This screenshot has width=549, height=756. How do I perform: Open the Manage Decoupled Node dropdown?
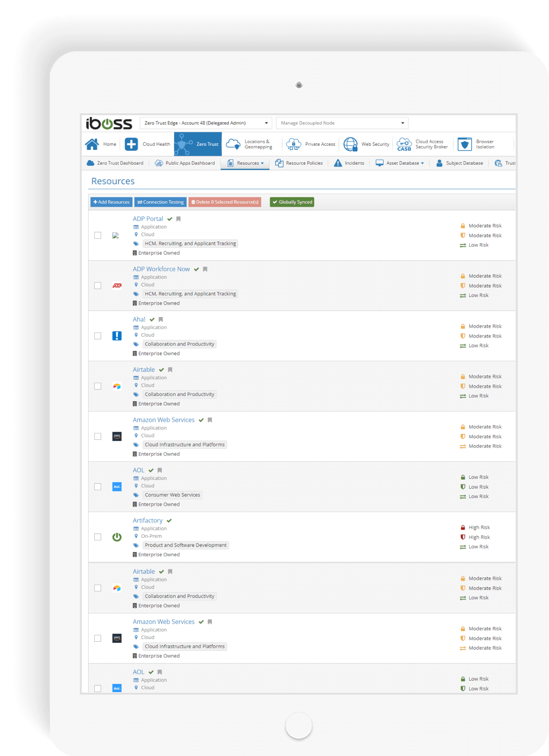pos(342,123)
